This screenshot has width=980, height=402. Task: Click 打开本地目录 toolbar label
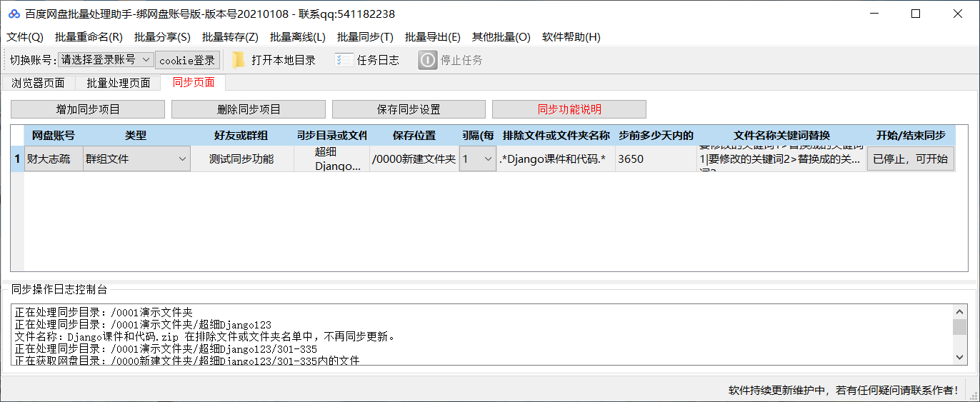point(284,60)
